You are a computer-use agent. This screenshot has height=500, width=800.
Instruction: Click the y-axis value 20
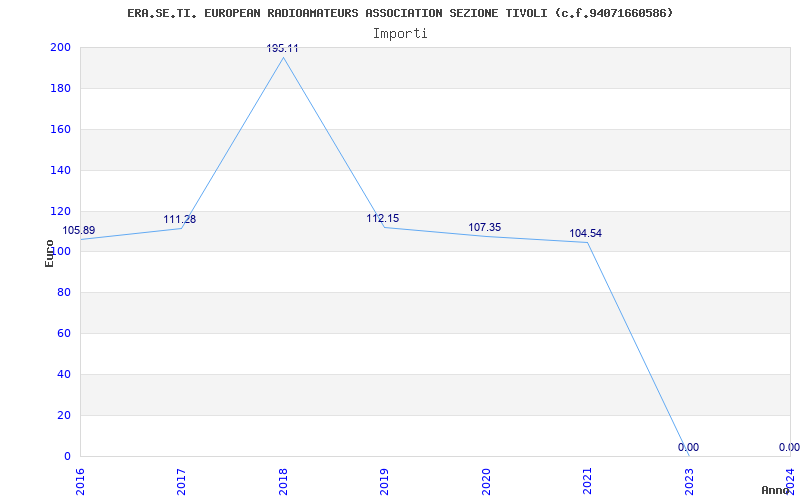point(64,415)
